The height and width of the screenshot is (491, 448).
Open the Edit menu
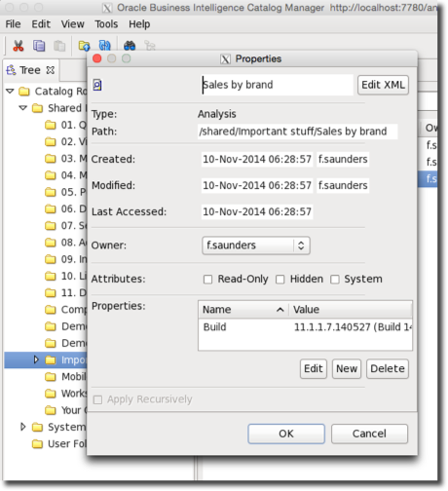click(41, 24)
